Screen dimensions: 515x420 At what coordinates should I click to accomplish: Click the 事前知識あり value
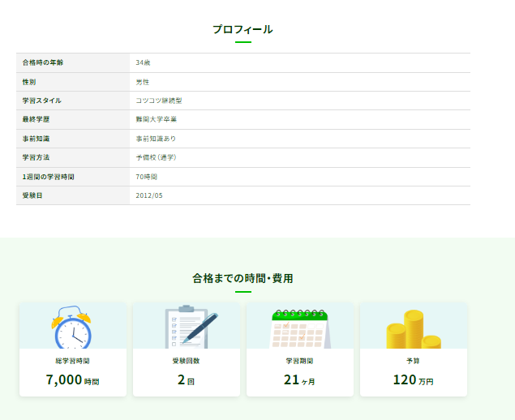(x=156, y=139)
